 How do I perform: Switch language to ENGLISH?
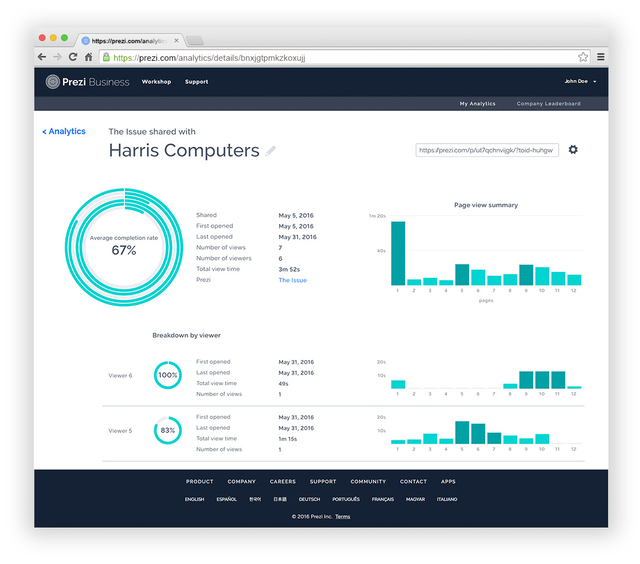[x=194, y=500]
